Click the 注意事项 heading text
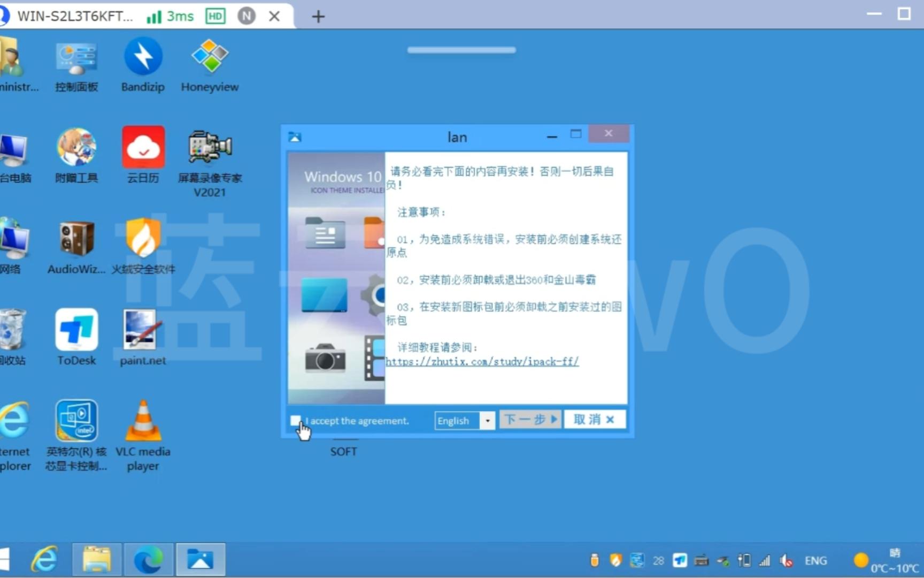Image resolution: width=924 pixels, height=578 pixels. click(421, 212)
